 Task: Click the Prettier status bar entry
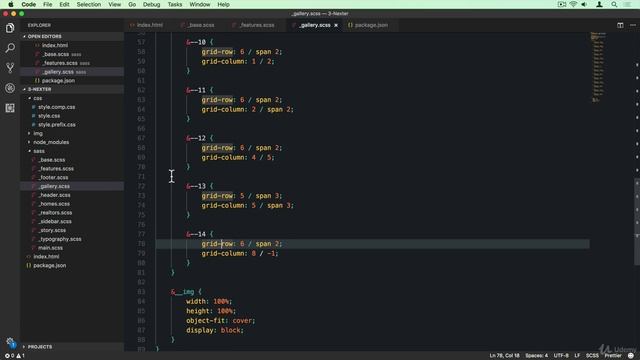click(x=613, y=356)
